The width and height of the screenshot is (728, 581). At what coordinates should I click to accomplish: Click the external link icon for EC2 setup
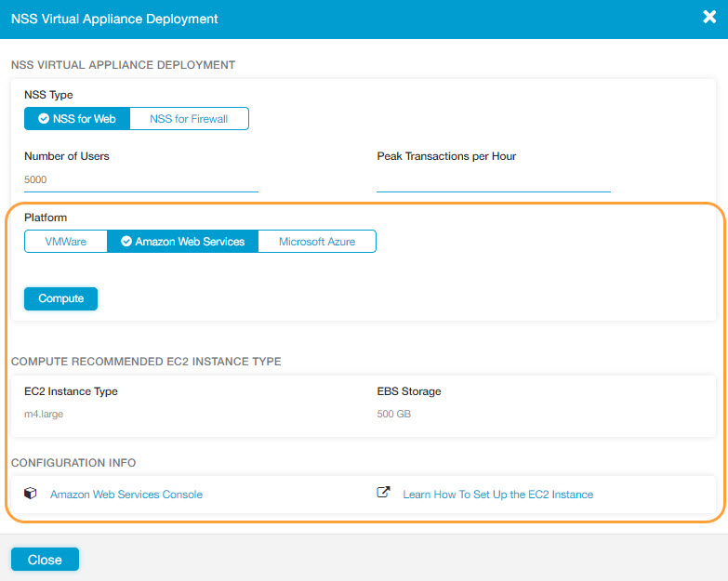pos(383,494)
